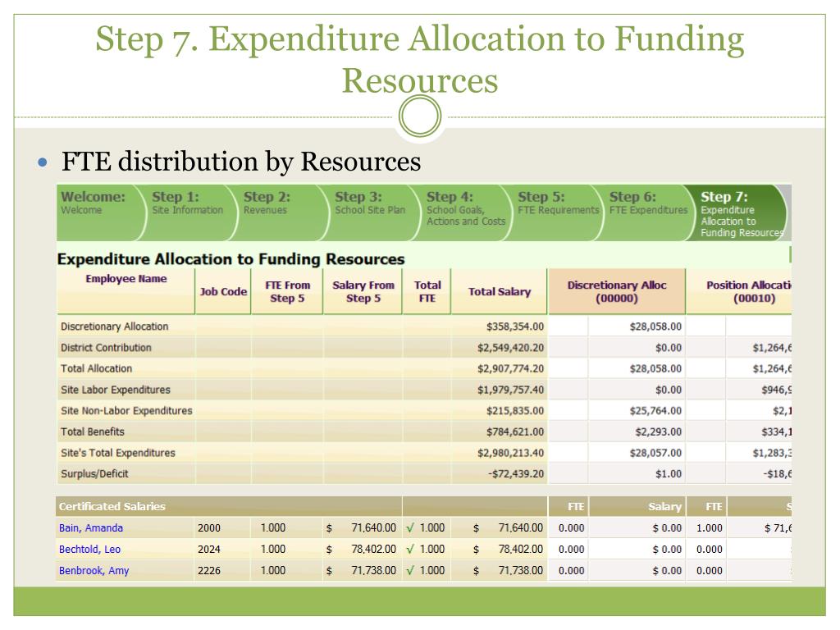Click the Total FTE column header
Screen dimensions: 840x630
427,291
